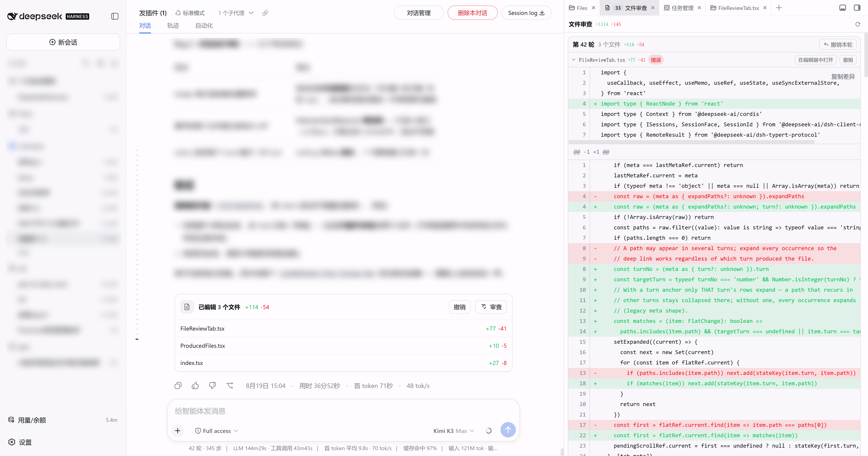Viewport: 868px width, 456px height.
Task: Click the link icon beside the sub-agent selector
Action: tap(265, 13)
